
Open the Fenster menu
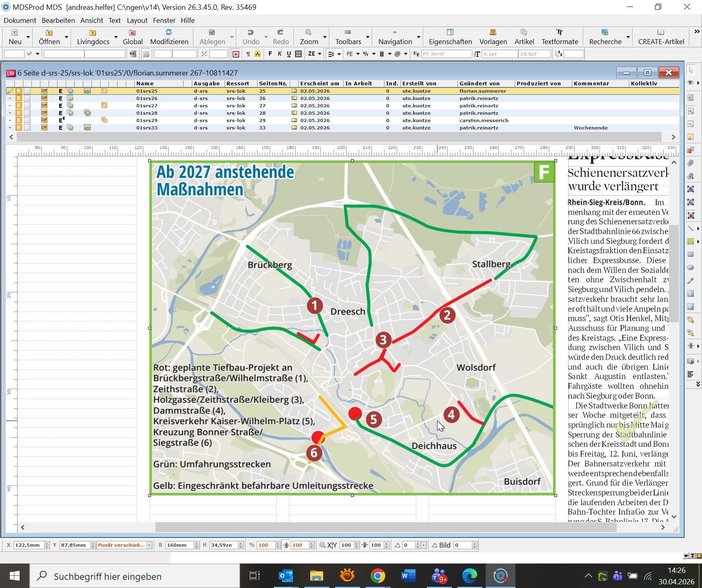(164, 20)
